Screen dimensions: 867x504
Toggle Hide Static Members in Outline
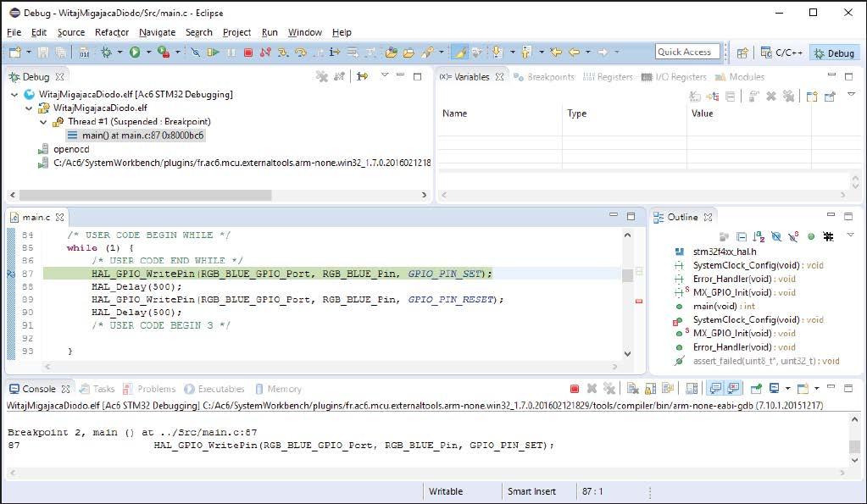(x=793, y=236)
